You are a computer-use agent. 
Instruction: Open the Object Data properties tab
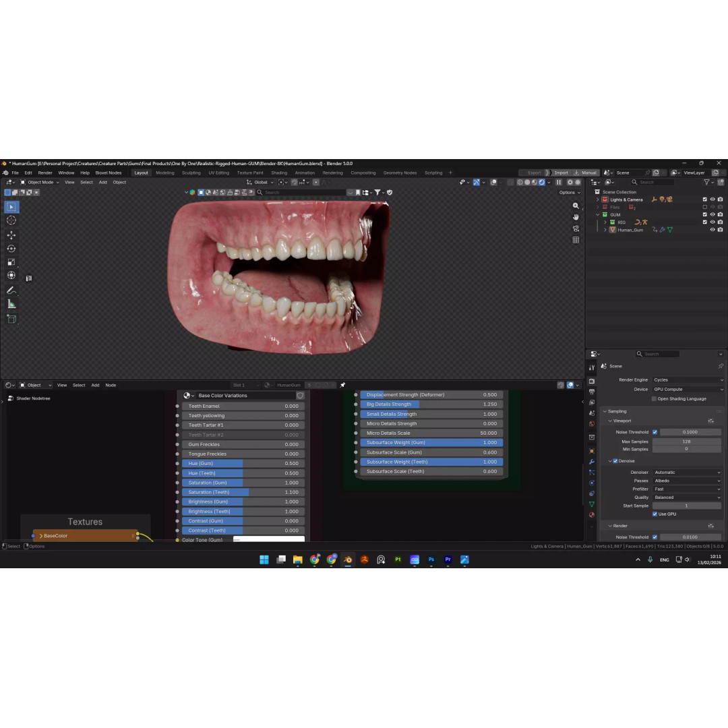592,504
